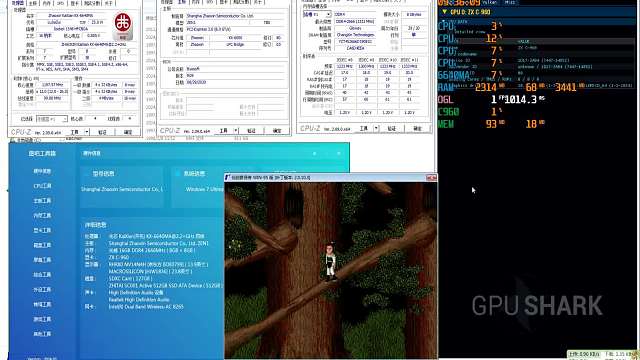Click Tools button in CPU-Z processor window
The width and height of the screenshot is (640, 360).
coord(75,132)
